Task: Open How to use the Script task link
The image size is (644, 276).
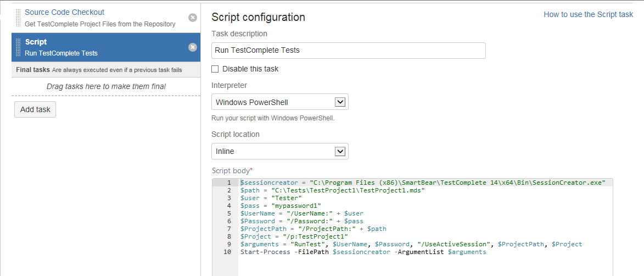Action: pos(588,14)
